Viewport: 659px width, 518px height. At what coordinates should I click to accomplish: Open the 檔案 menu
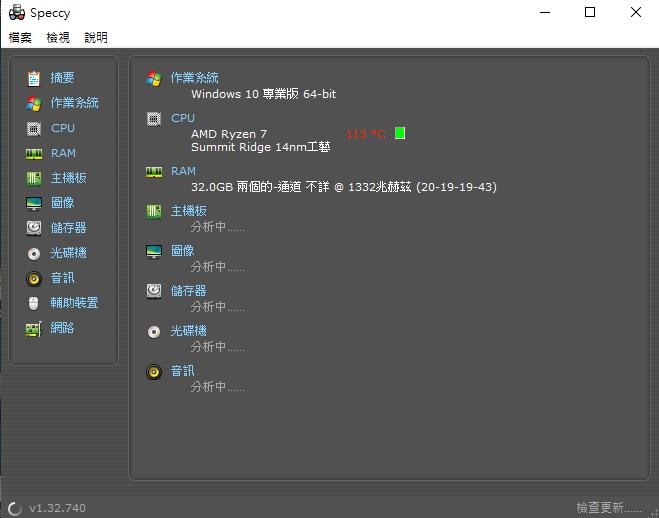[20, 38]
